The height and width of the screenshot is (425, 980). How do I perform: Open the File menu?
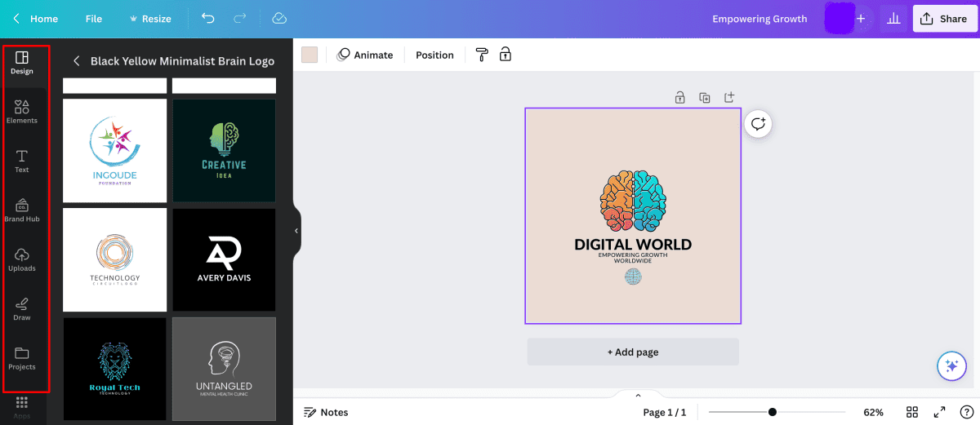click(94, 19)
